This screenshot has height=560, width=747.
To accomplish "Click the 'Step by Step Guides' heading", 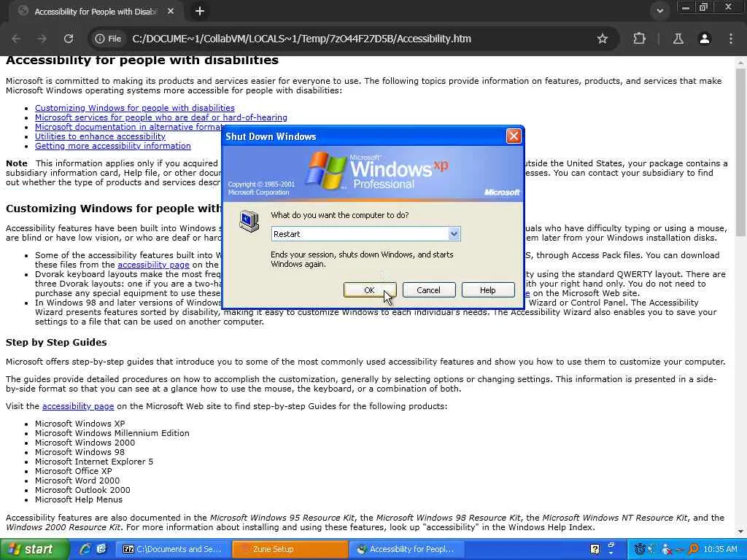I will pyautogui.click(x=56, y=343).
